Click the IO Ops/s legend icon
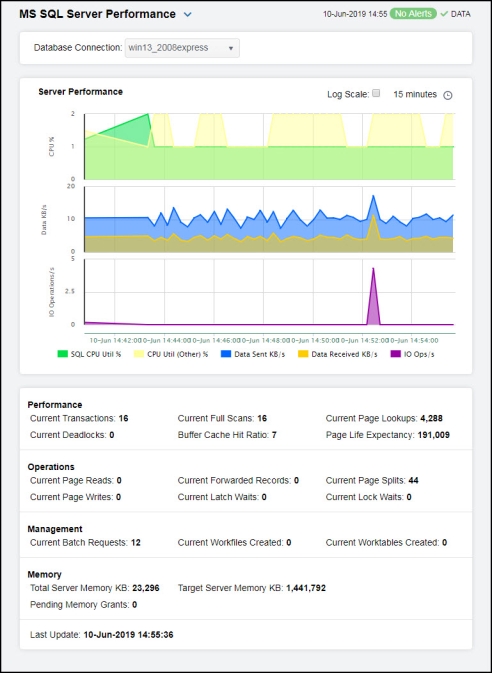This screenshot has width=492, height=673. 396,354
